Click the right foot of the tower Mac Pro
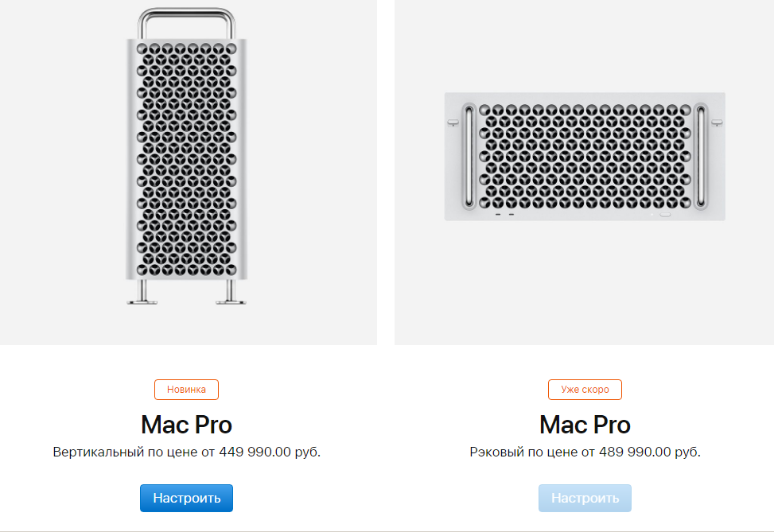The image size is (774, 532). 230,296
